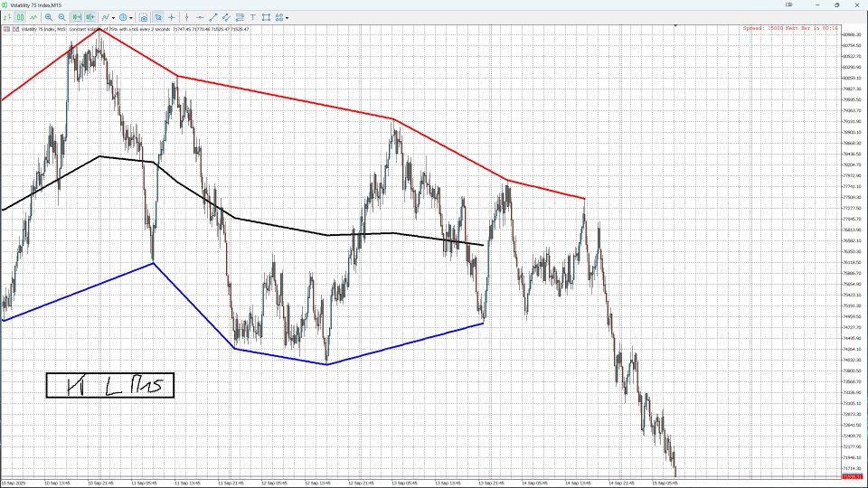Select the shapes rectangle tool

click(x=266, y=18)
